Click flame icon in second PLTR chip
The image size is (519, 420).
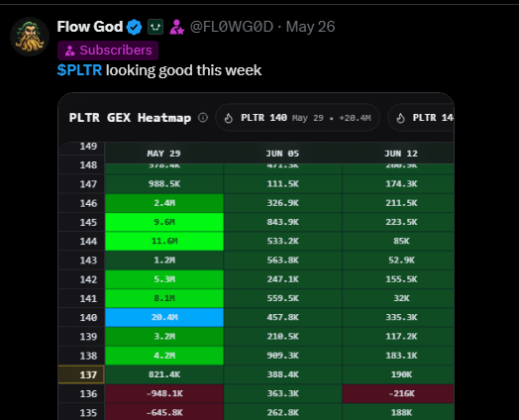tap(400, 118)
